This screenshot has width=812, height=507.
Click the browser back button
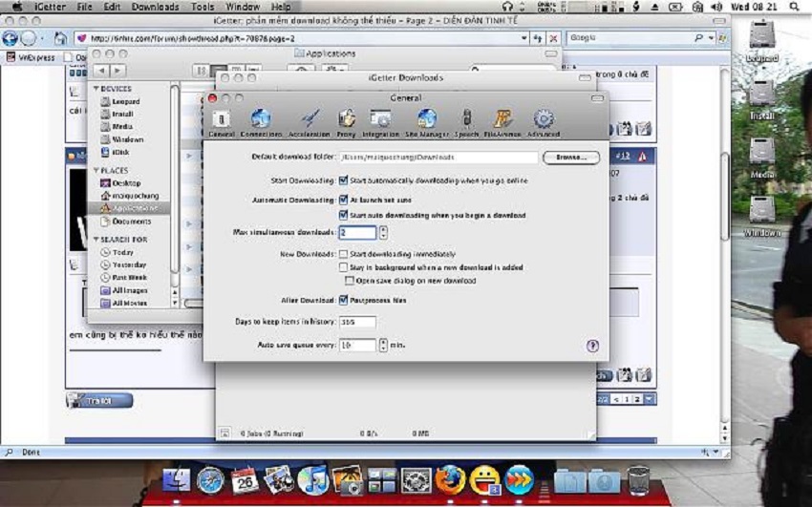pyautogui.click(x=10, y=38)
